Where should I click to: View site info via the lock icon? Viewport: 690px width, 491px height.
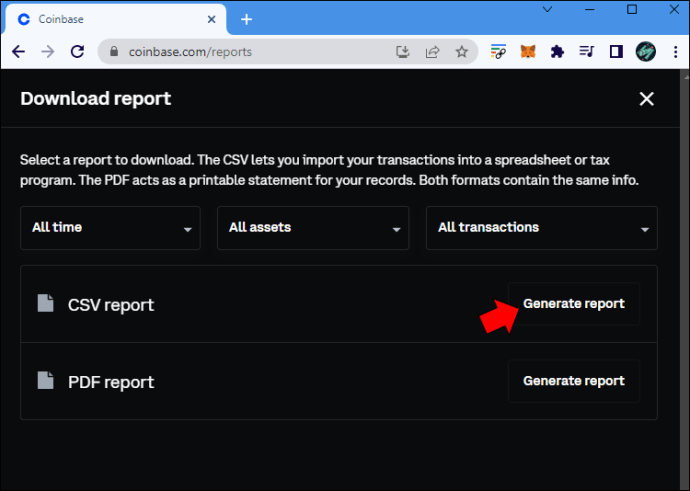(x=114, y=51)
